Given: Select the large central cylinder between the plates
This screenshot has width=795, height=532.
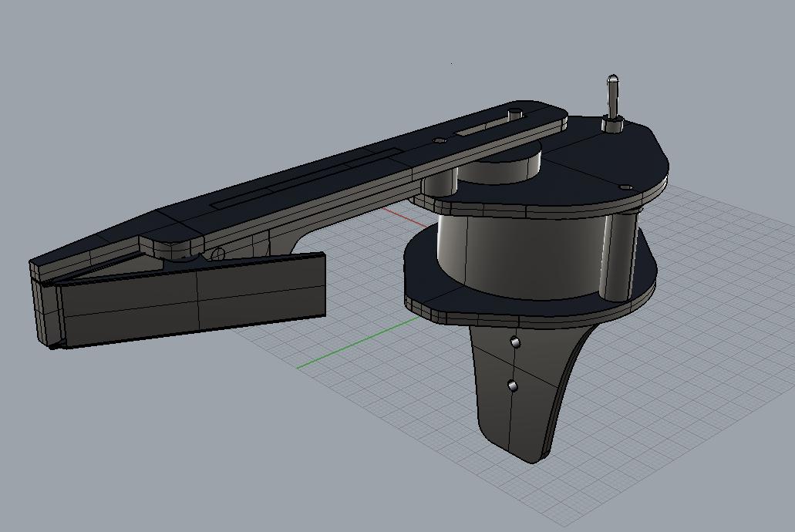Looking at the screenshot, I should (x=522, y=256).
